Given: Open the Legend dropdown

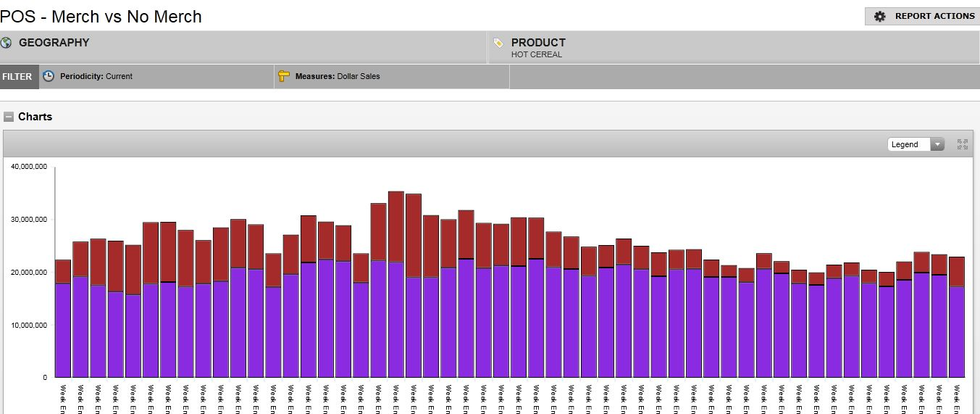Looking at the screenshot, I should (916, 144).
